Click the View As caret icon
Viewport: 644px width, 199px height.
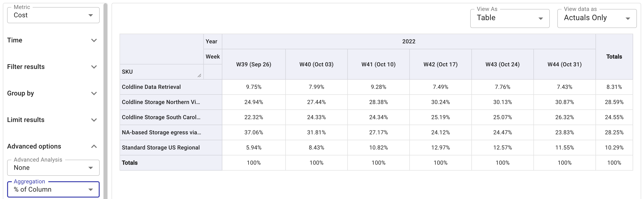tap(541, 18)
